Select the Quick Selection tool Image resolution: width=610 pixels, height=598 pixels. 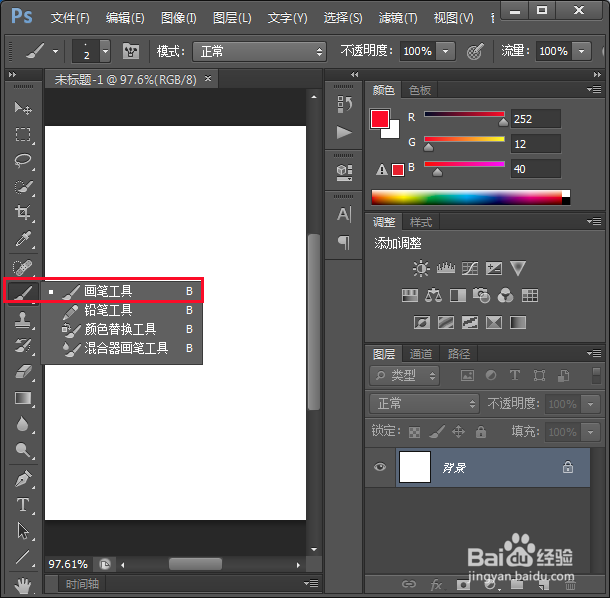coord(23,187)
